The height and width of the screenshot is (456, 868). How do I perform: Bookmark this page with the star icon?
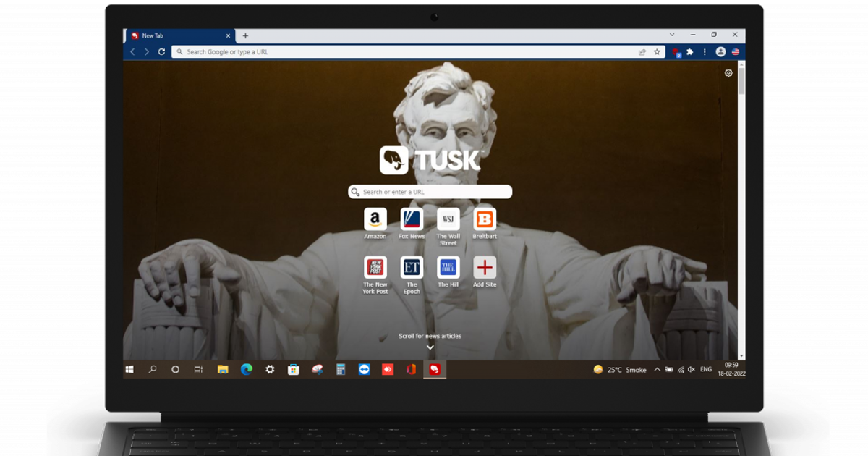(657, 52)
